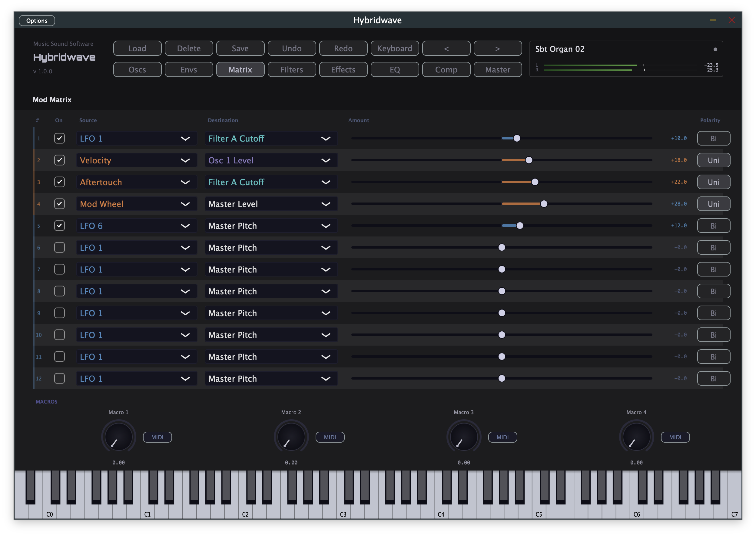This screenshot has width=756, height=536.
Task: Go to previous preset with < button
Action: click(x=446, y=49)
